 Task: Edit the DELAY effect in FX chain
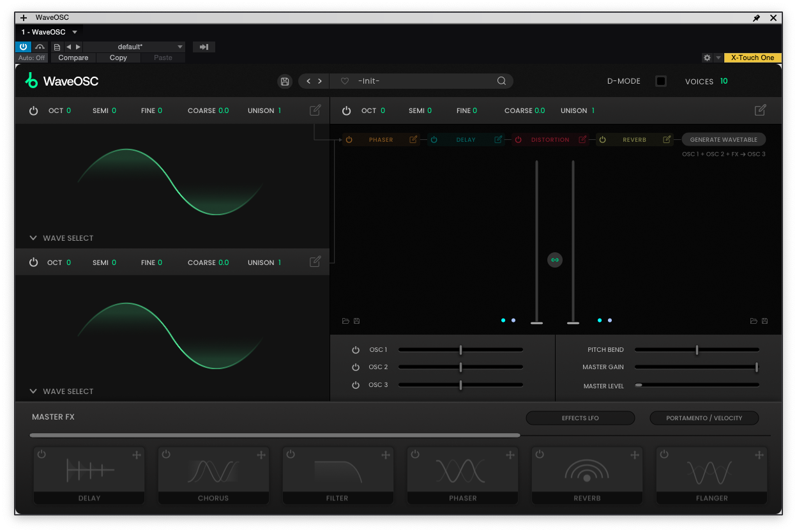click(498, 139)
